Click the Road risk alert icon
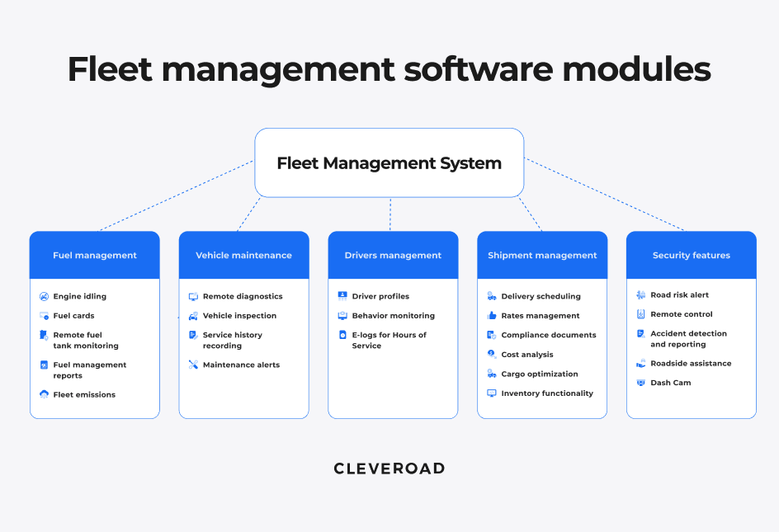 [641, 295]
